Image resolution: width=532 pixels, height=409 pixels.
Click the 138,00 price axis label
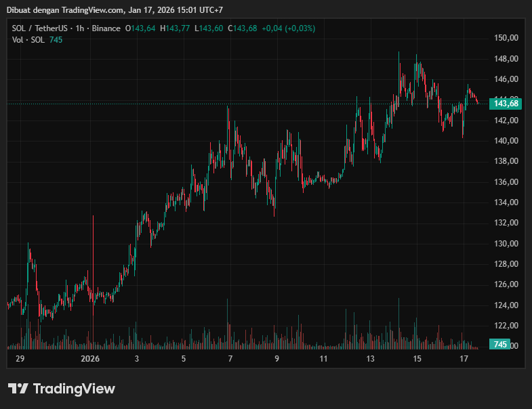506,161
